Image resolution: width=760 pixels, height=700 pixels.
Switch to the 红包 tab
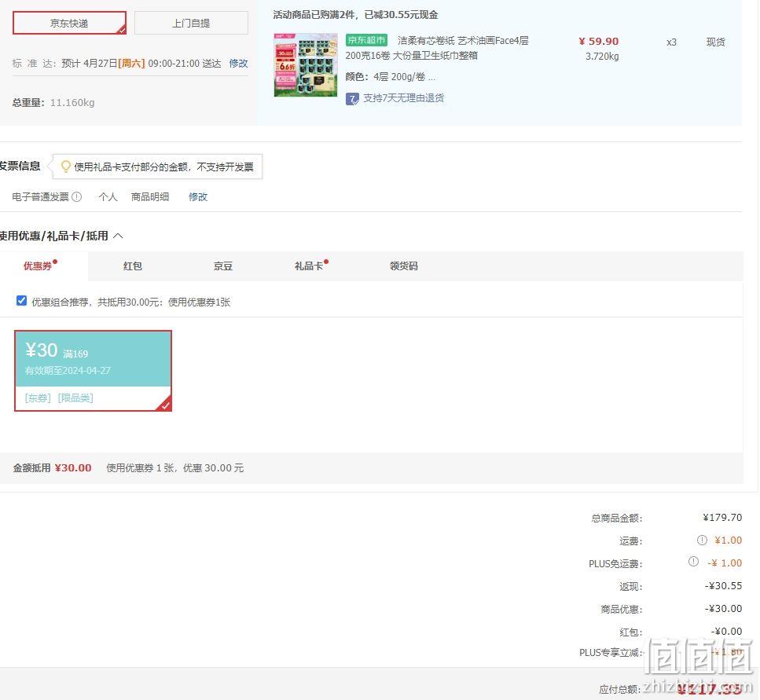[x=132, y=266]
